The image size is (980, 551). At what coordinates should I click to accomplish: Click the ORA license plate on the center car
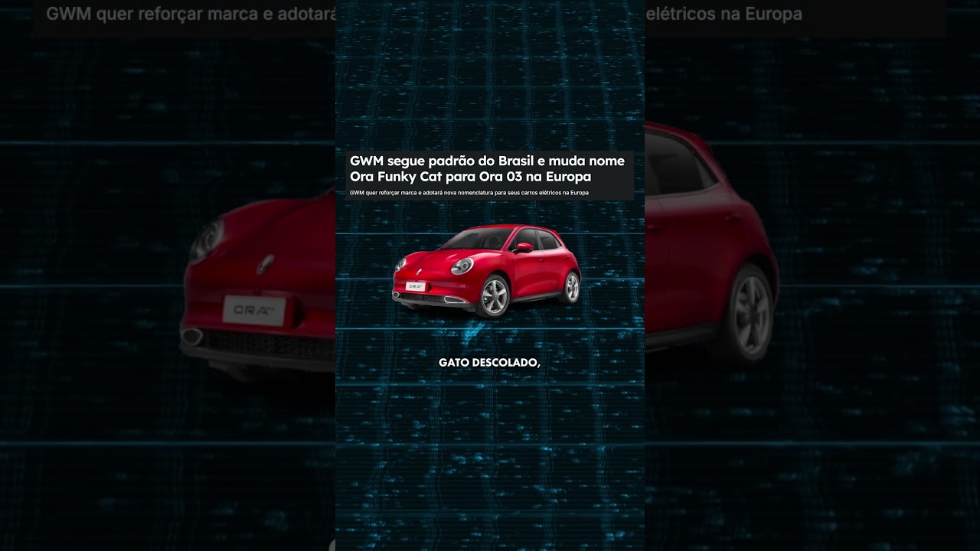tap(416, 286)
